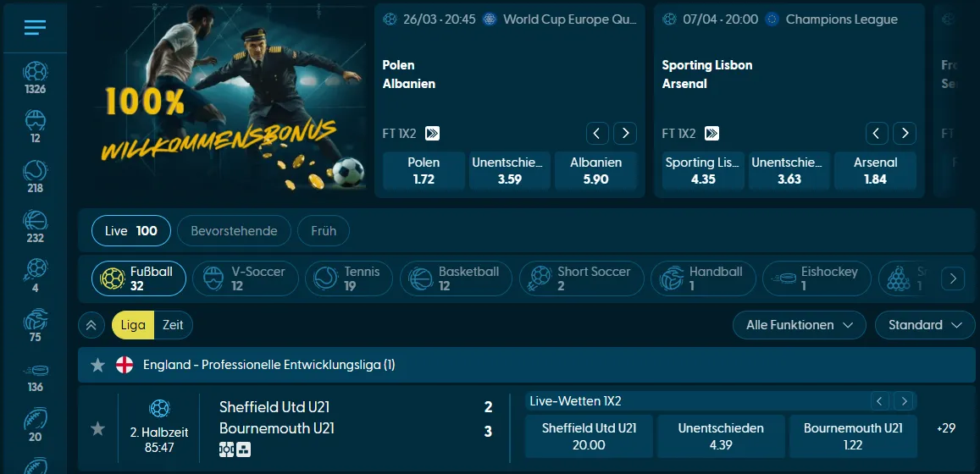This screenshot has height=474, width=980.
Task: Open the live pitch tracker icon for Sheffield match
Action: pyautogui.click(x=226, y=449)
